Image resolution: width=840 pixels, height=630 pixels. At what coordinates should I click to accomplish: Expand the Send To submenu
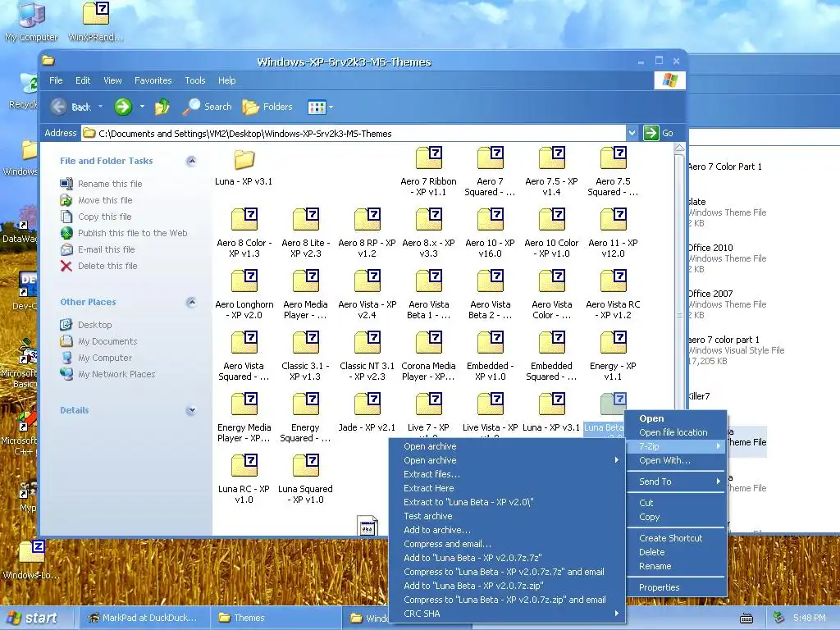(677, 482)
